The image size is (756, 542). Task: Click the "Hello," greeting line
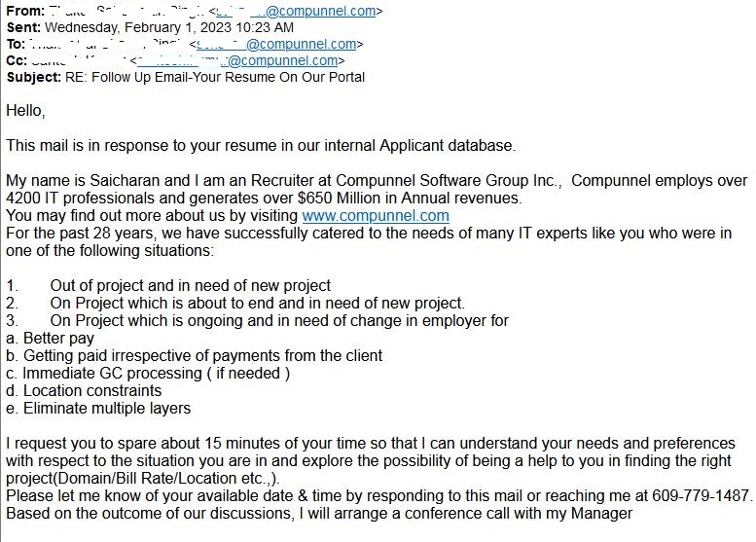25,111
